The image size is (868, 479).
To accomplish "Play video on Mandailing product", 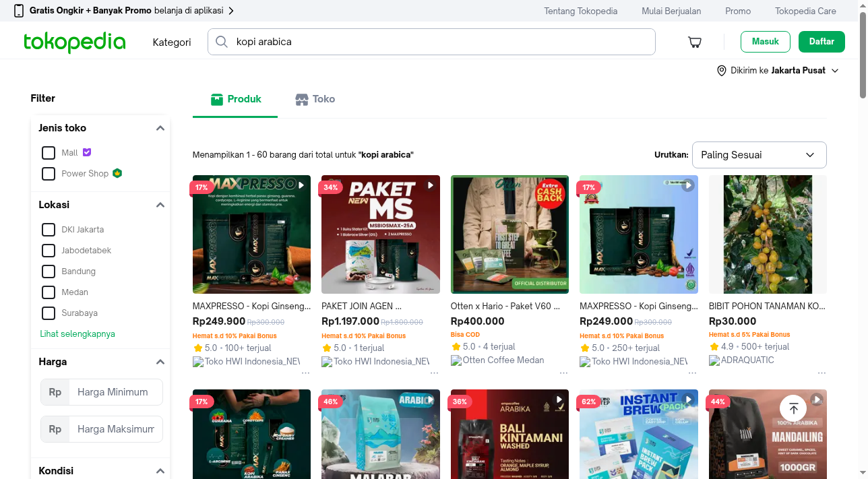I will [x=817, y=400].
